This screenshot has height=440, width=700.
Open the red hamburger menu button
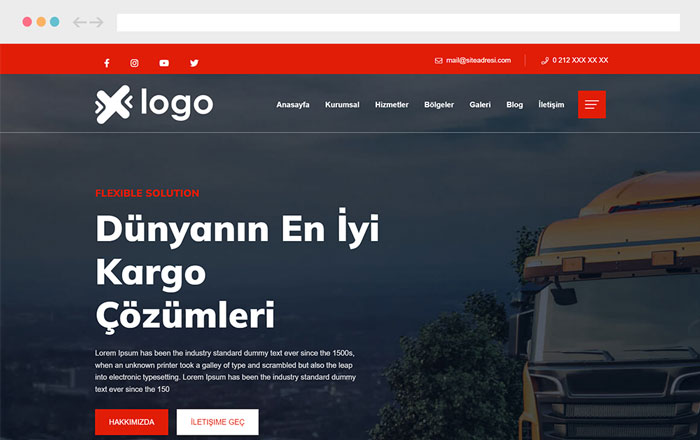[x=591, y=105]
